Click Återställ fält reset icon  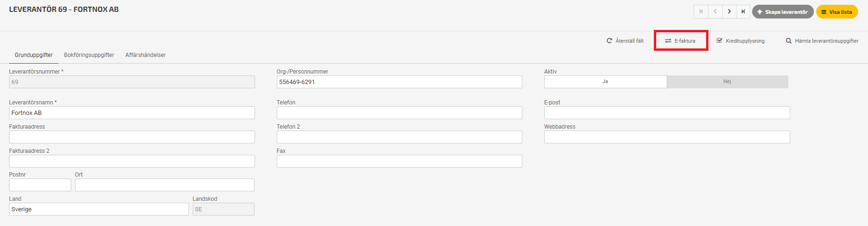pyautogui.click(x=609, y=41)
